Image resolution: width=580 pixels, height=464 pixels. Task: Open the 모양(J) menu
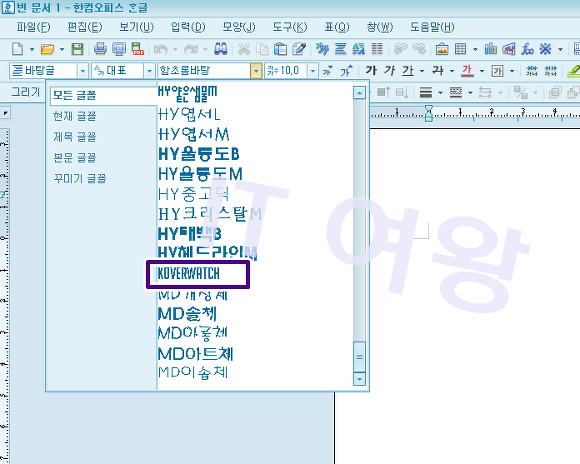239,27
